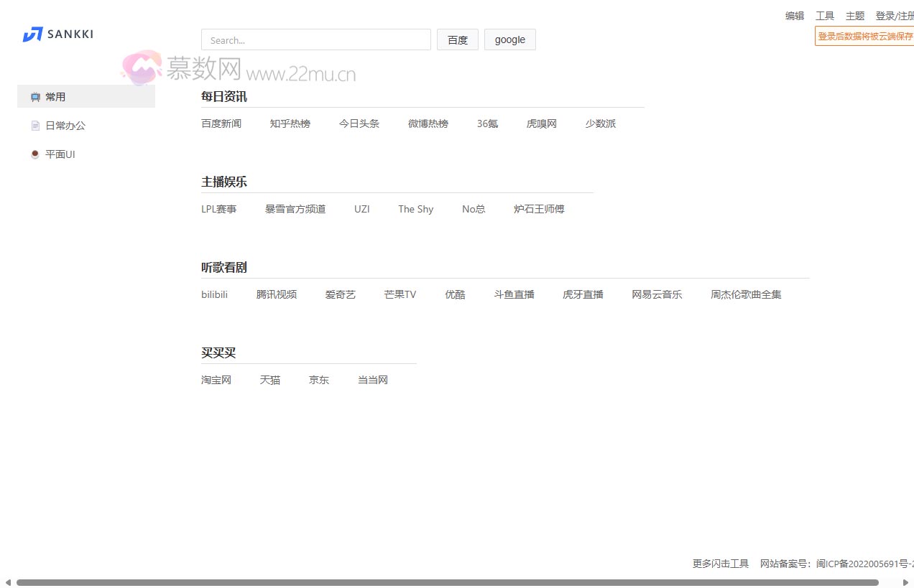Open the 编辑 menu
Viewport: 914px width, 588px height.
tap(795, 15)
